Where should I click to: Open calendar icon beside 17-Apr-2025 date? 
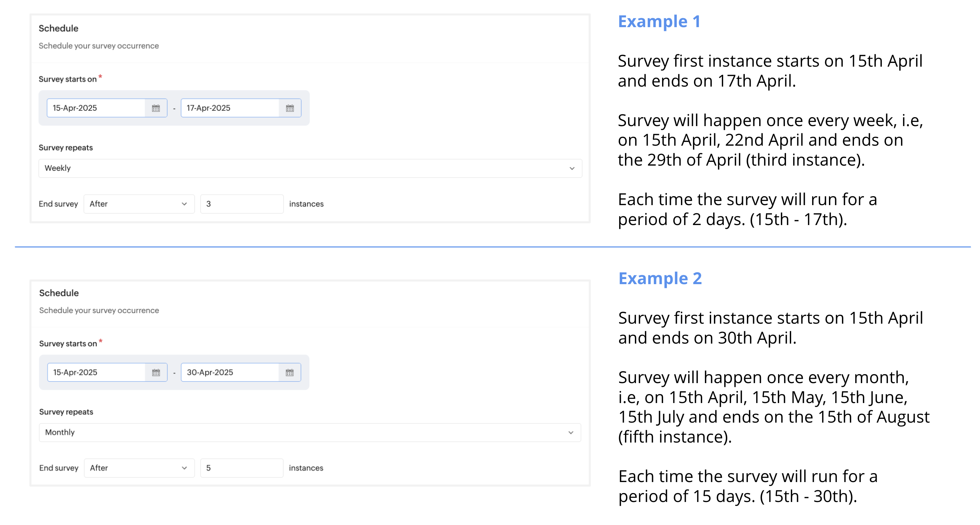point(290,108)
